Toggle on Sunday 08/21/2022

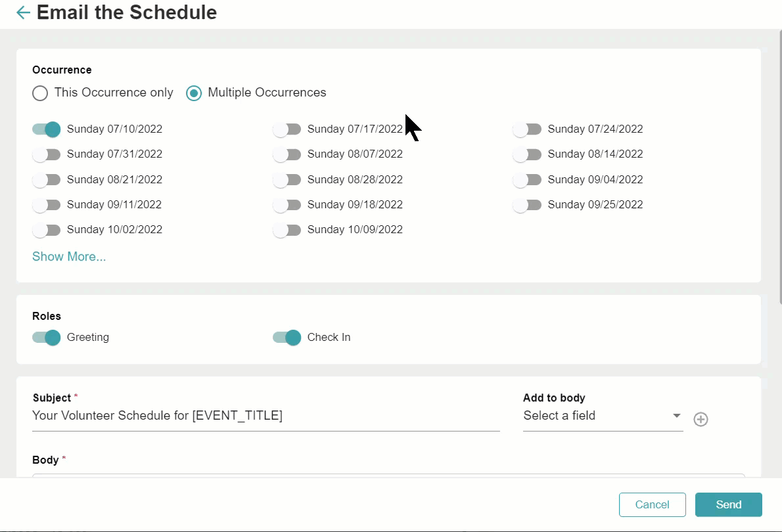click(x=46, y=179)
